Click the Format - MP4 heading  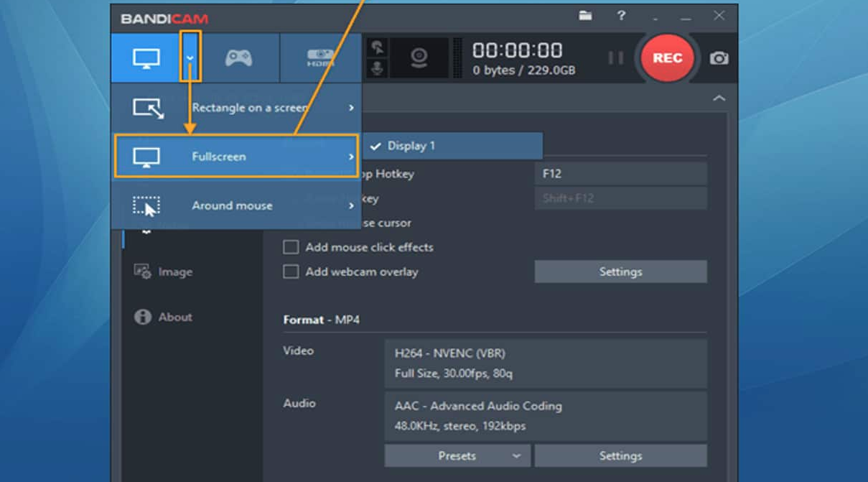(321, 320)
